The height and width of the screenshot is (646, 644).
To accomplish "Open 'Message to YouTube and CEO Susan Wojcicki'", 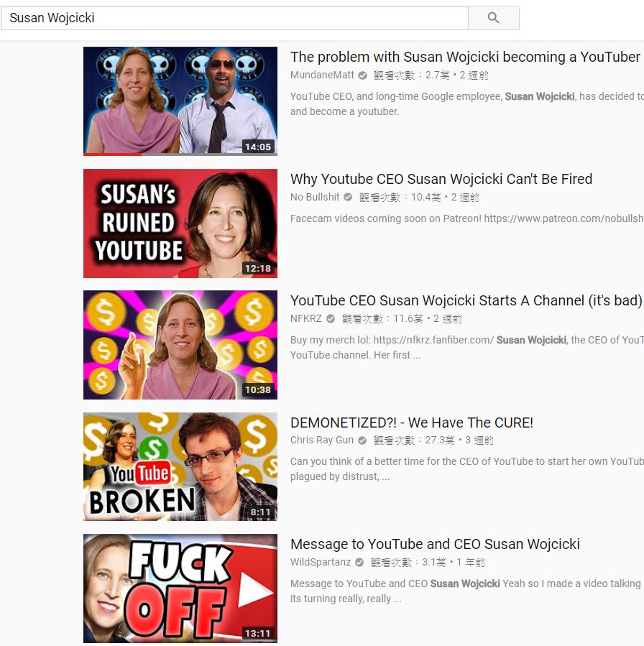I will [x=435, y=544].
